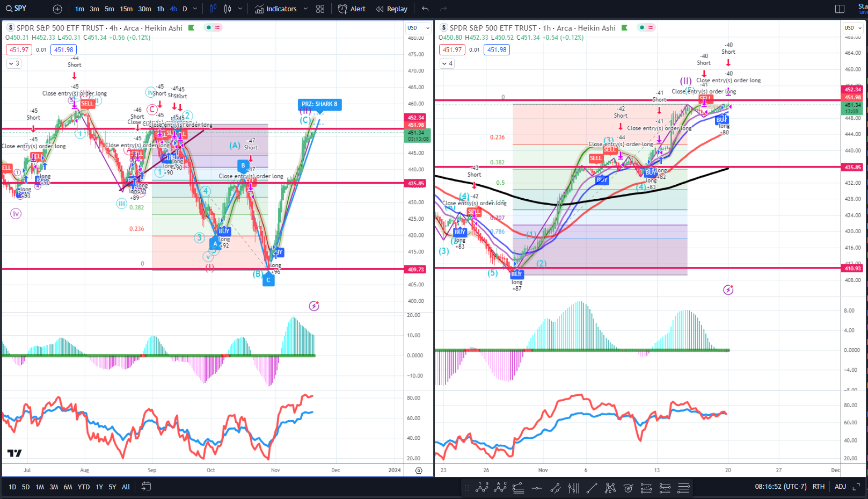Image resolution: width=868 pixels, height=499 pixels.
Task: Click the purple lightning icon on 4h chart
Action: [314, 306]
